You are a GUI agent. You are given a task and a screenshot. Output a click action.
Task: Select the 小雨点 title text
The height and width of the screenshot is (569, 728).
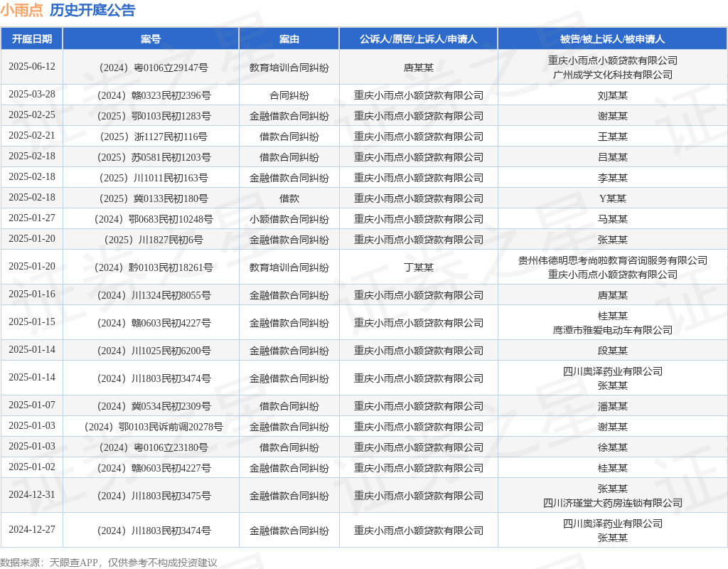point(21,10)
